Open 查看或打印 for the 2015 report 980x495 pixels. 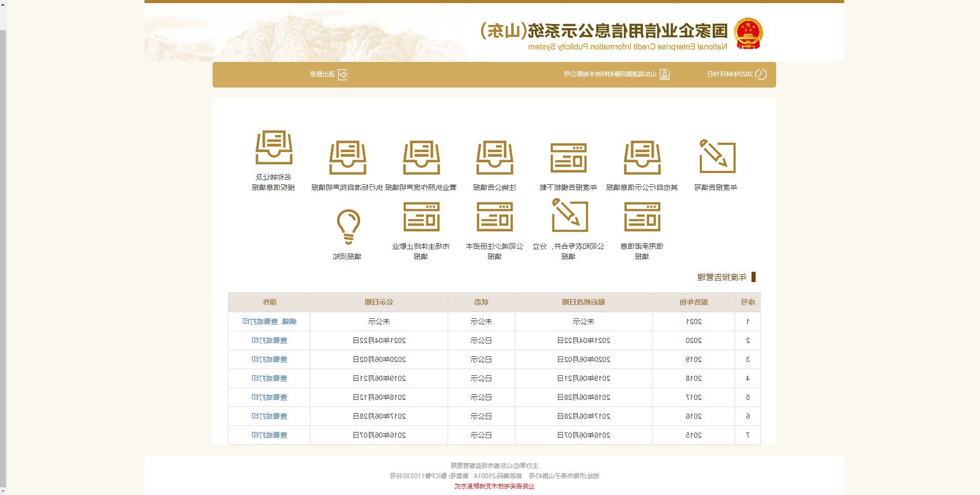pos(269,435)
